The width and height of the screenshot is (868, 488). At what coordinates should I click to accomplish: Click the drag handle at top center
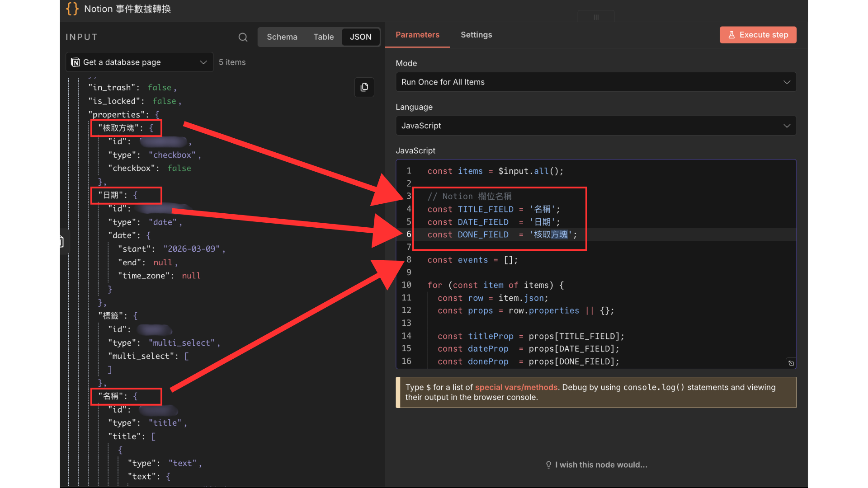pyautogui.click(x=596, y=17)
